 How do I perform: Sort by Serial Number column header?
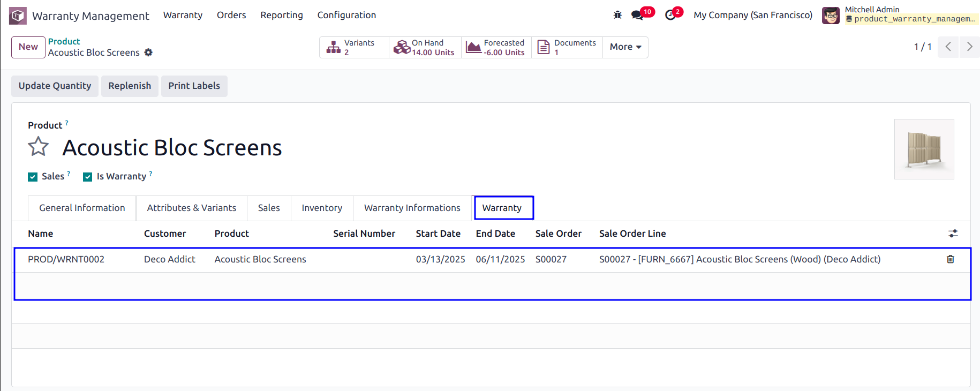[364, 234]
